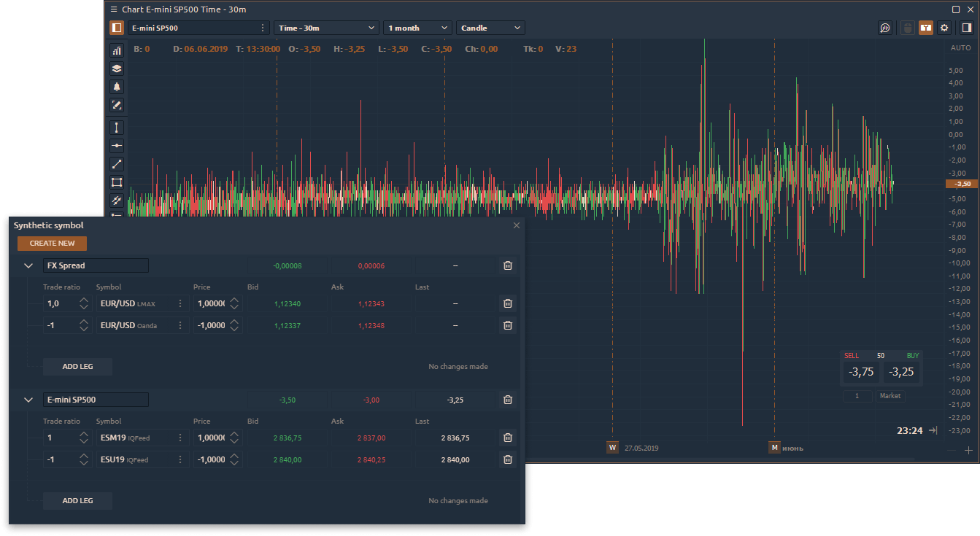980x536 pixels.
Task: Delete the E-mini SP500 synthetic symbol
Action: click(508, 400)
